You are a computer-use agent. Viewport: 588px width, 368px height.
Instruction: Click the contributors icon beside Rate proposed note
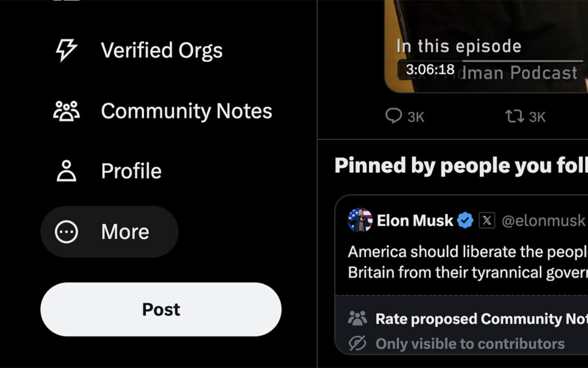coord(357,318)
